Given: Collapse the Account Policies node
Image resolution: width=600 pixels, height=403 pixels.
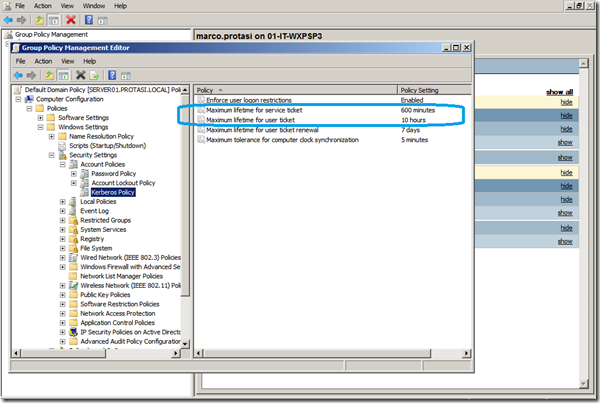Looking at the screenshot, I should pos(62,165).
